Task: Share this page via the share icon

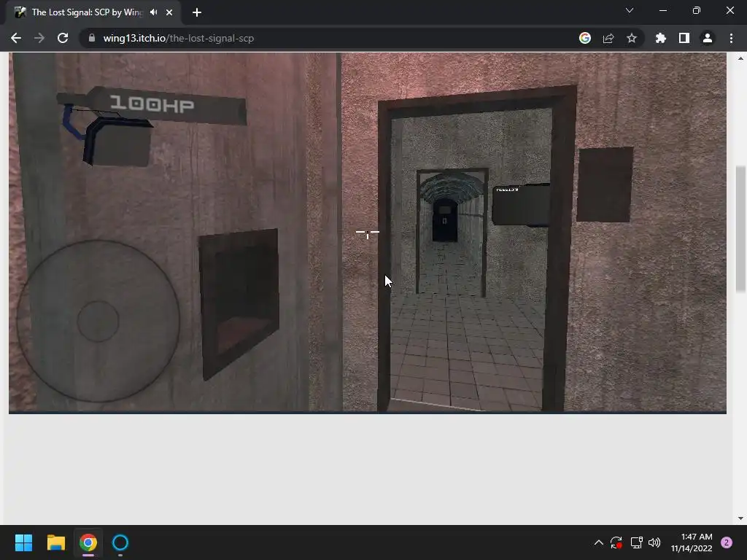Action: coord(608,38)
